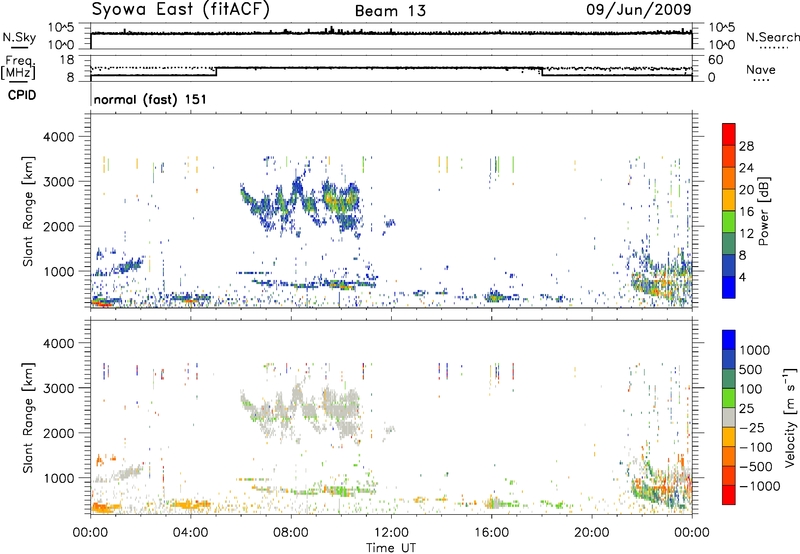Pick the dark blue 4–8 dB Power segment
This screenshot has height=554, width=800.
[x=729, y=266]
